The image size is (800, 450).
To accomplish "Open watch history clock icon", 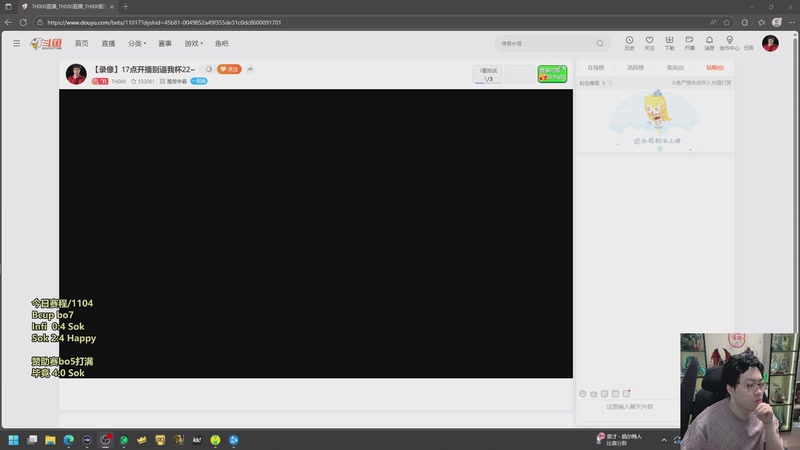I will click(629, 43).
